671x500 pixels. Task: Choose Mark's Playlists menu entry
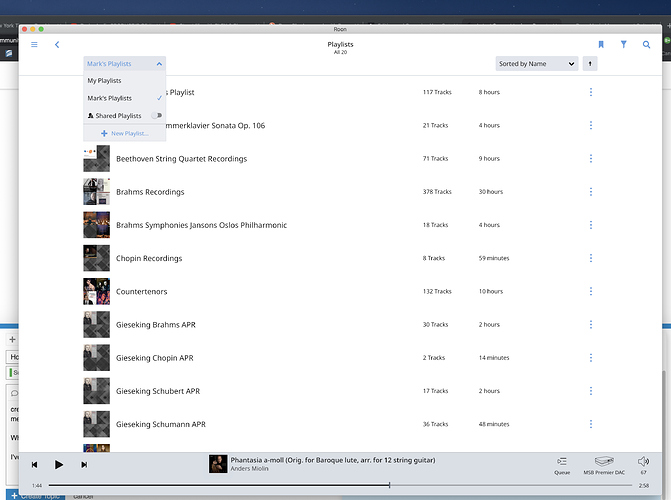(x=125, y=98)
